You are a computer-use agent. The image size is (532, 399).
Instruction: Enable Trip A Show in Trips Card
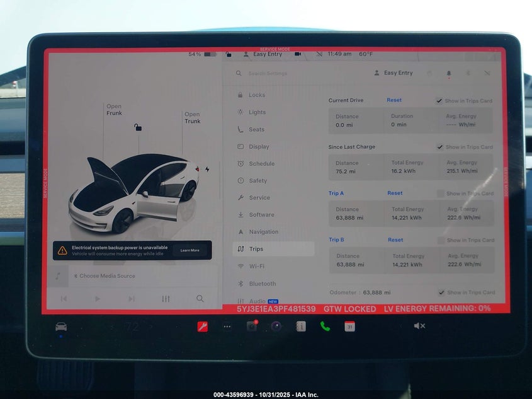(x=441, y=194)
